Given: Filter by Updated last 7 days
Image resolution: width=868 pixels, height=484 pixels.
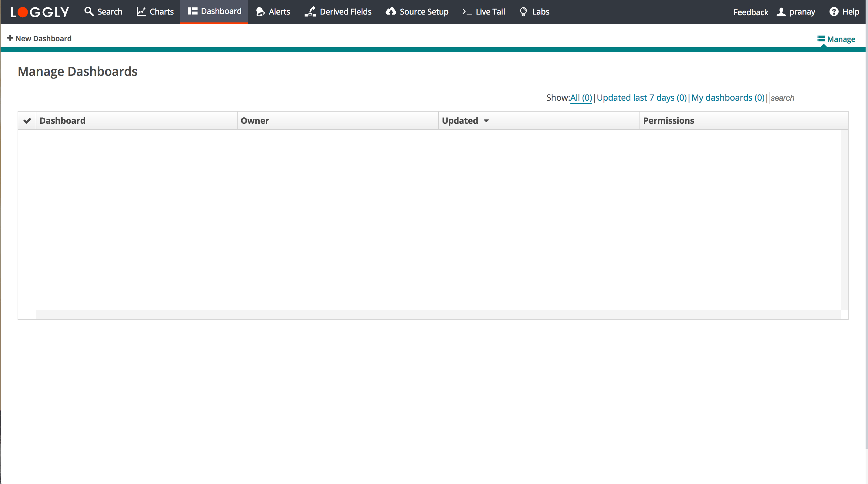Looking at the screenshot, I should click(641, 98).
